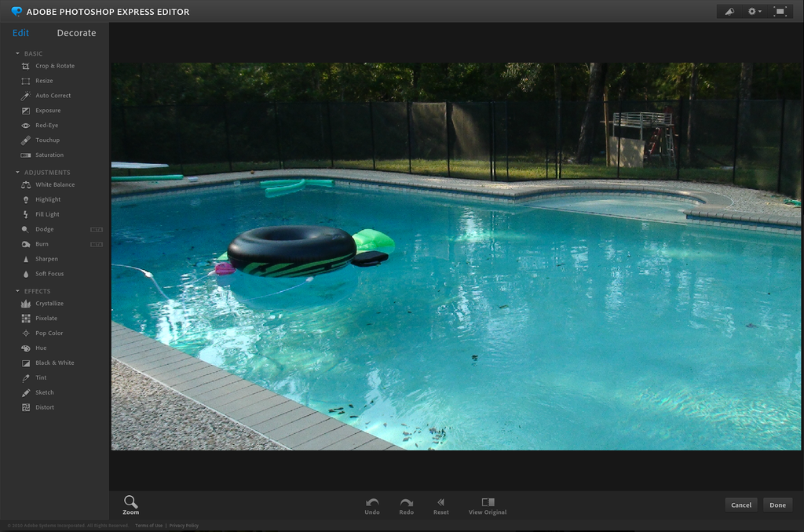The height and width of the screenshot is (532, 804).
Task: Toggle View Original comparison
Action: [x=487, y=505]
